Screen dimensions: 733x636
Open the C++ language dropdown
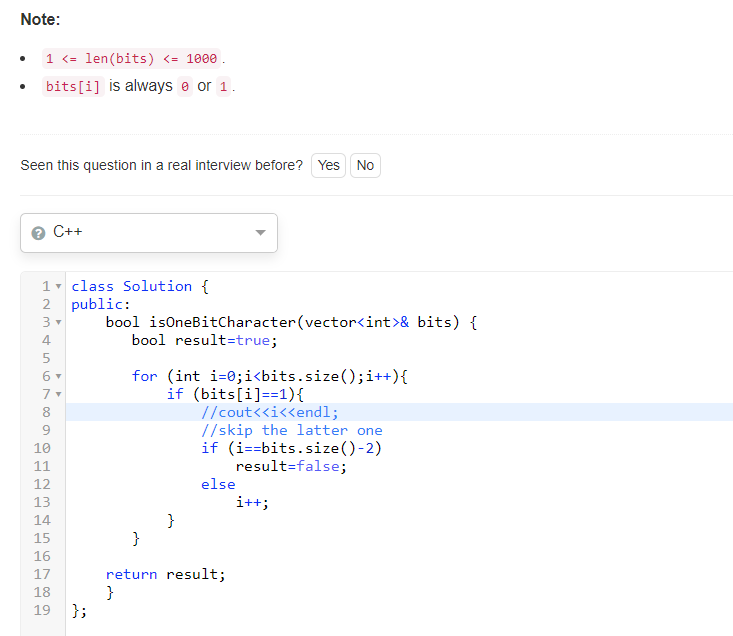[149, 233]
